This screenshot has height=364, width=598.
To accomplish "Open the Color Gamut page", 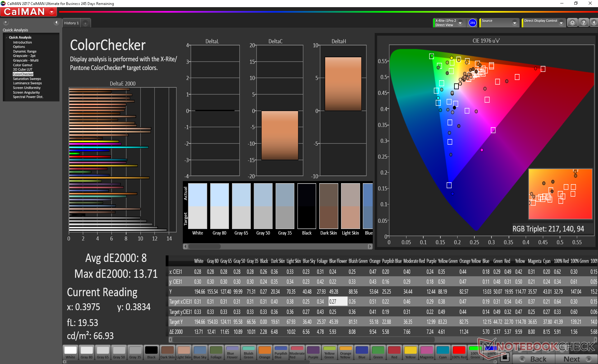I will coord(22,65).
